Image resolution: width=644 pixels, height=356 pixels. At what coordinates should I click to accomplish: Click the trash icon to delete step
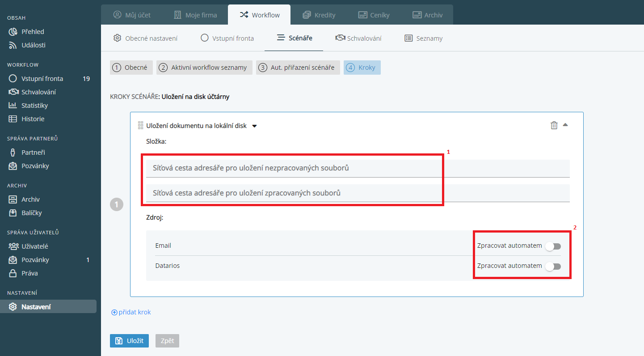pos(554,125)
